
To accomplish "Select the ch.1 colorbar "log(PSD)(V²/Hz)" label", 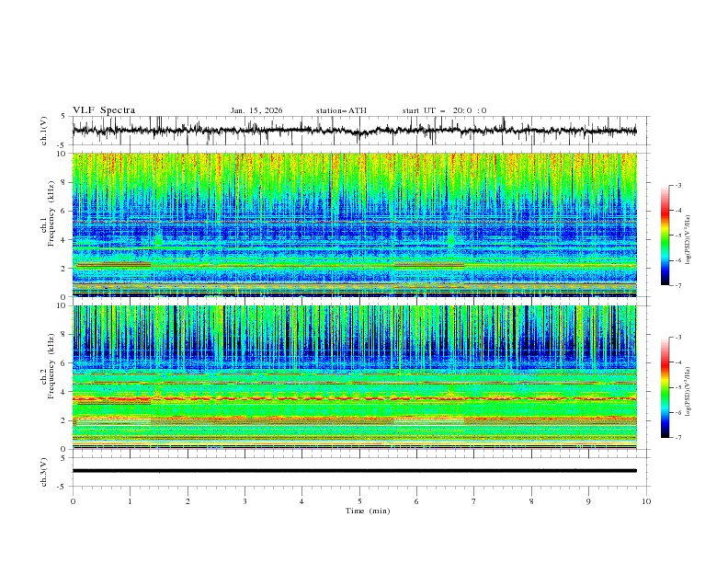I will point(688,240).
